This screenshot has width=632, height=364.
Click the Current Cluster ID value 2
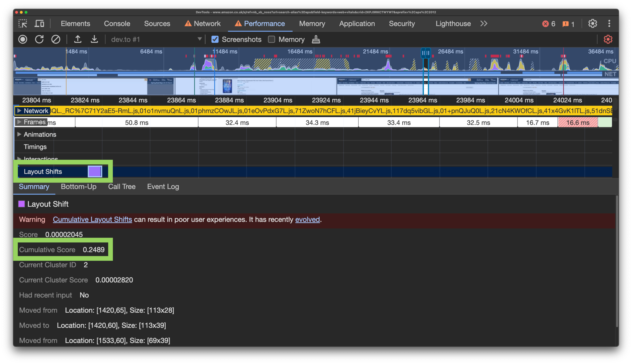(x=86, y=265)
